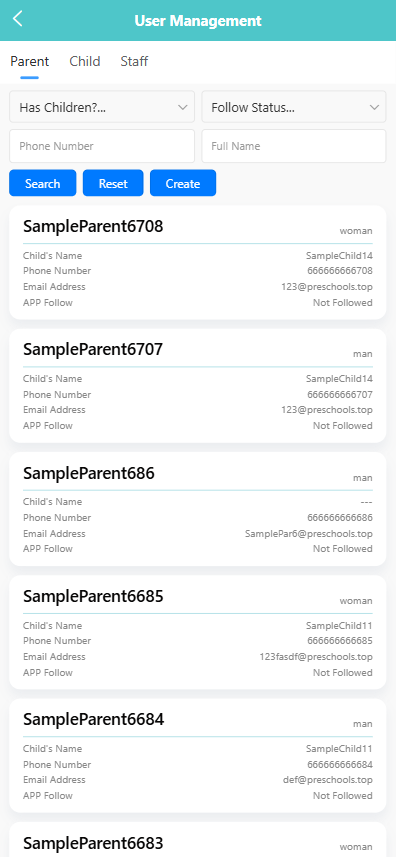Select the SampleParent6684 card

point(198,755)
